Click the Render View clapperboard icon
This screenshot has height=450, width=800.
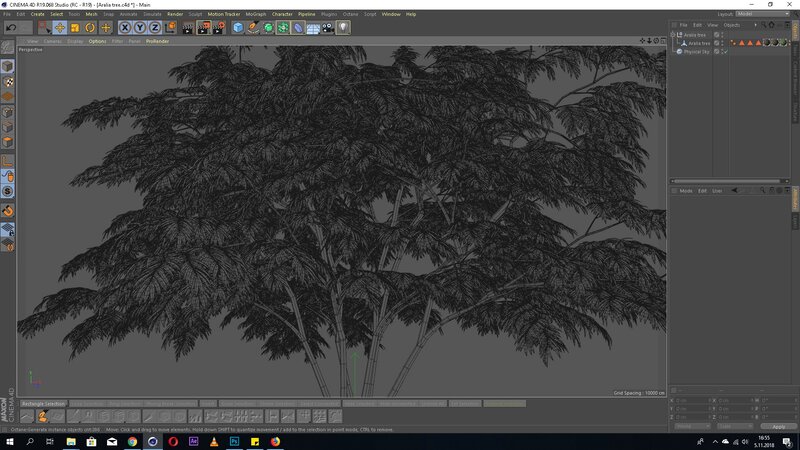[x=189, y=28]
